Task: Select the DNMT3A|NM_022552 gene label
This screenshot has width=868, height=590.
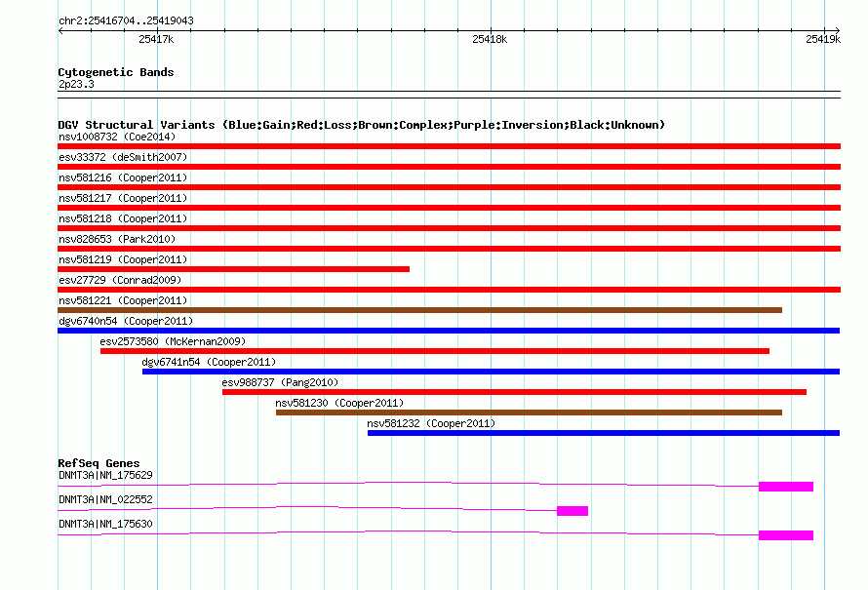Action: click(105, 499)
